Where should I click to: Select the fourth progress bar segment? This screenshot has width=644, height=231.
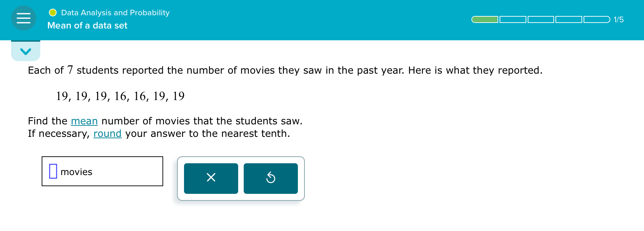569,19
